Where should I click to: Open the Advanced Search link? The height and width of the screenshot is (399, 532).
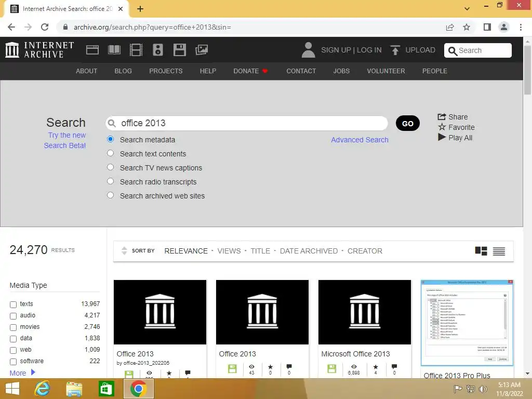click(360, 140)
